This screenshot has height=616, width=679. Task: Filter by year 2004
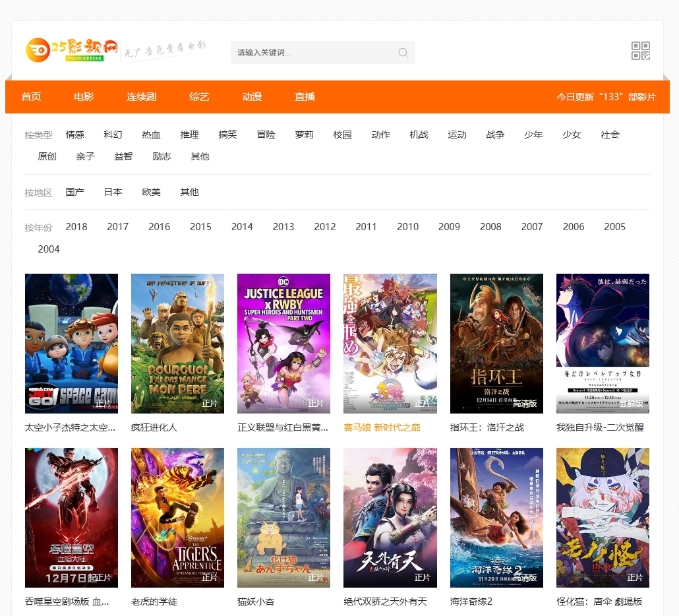[x=49, y=249]
